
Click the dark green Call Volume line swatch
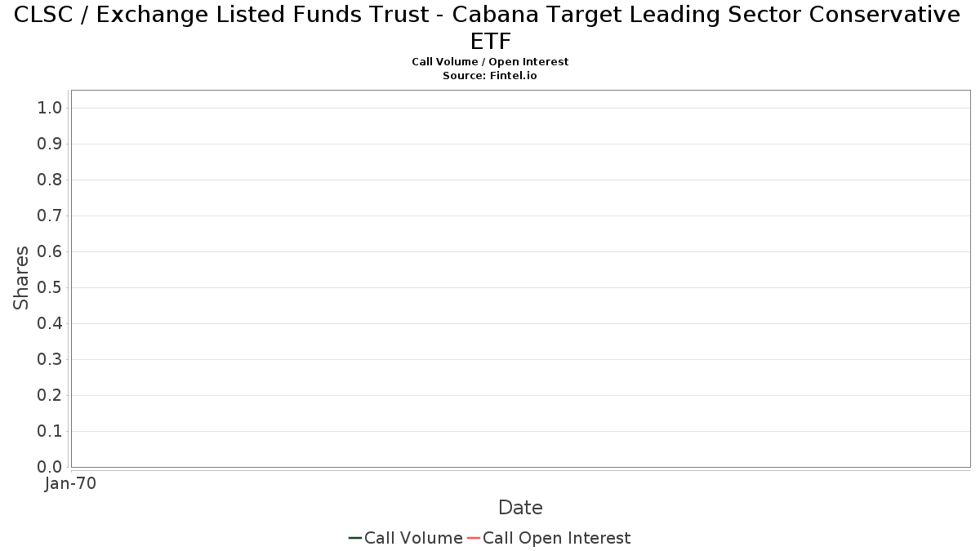355,538
